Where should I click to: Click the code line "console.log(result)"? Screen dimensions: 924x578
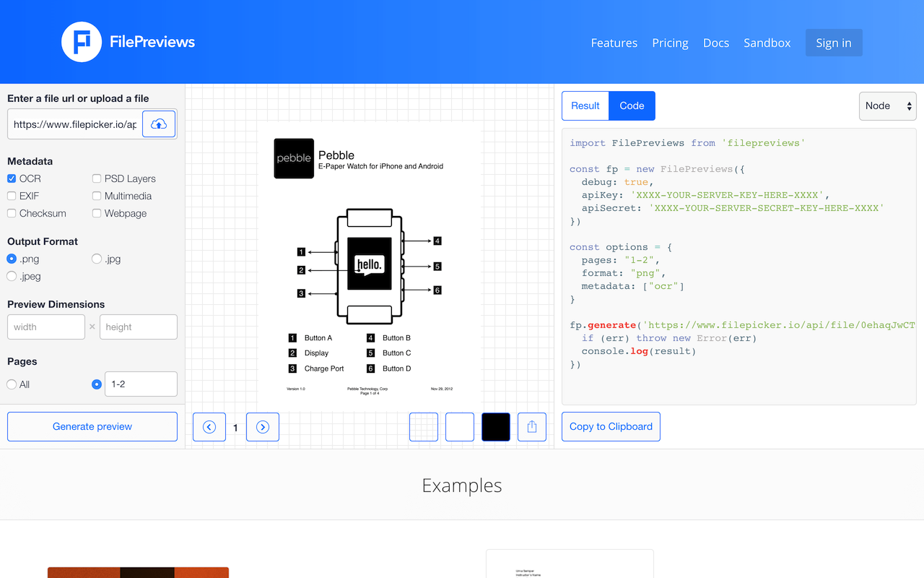[x=639, y=351]
